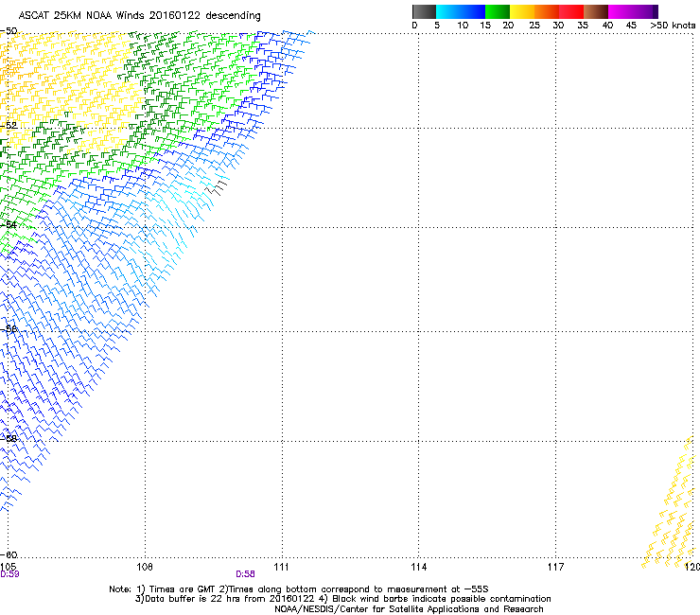Click the purple '0:59' swath time label

(9, 574)
